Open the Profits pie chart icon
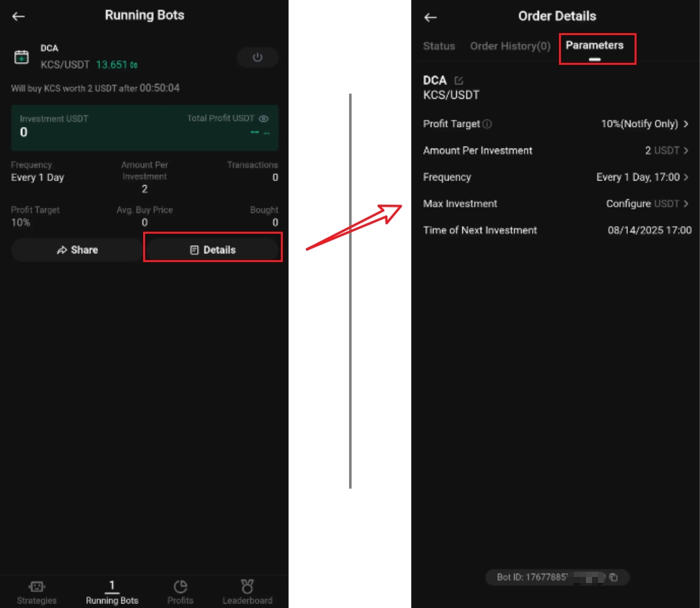Screen dimensions: 700x608 point(180,586)
